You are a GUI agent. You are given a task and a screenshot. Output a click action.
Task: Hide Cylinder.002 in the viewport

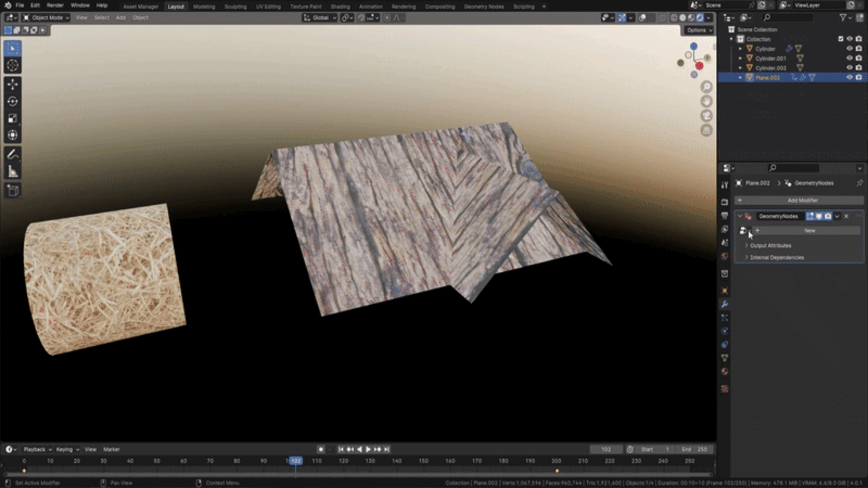coord(849,68)
